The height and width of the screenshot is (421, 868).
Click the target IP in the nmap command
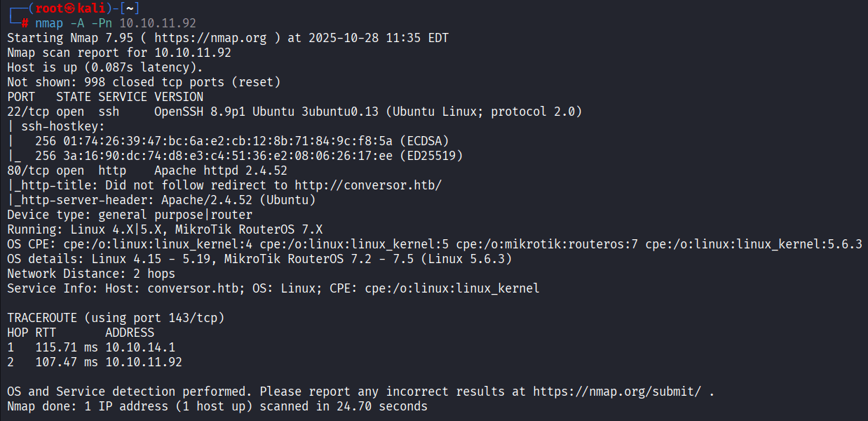tap(158, 22)
